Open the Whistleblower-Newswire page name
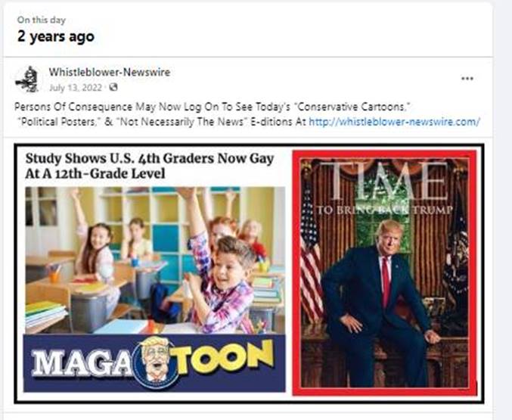Image resolution: width=512 pixels, height=420 pixels. point(110,72)
